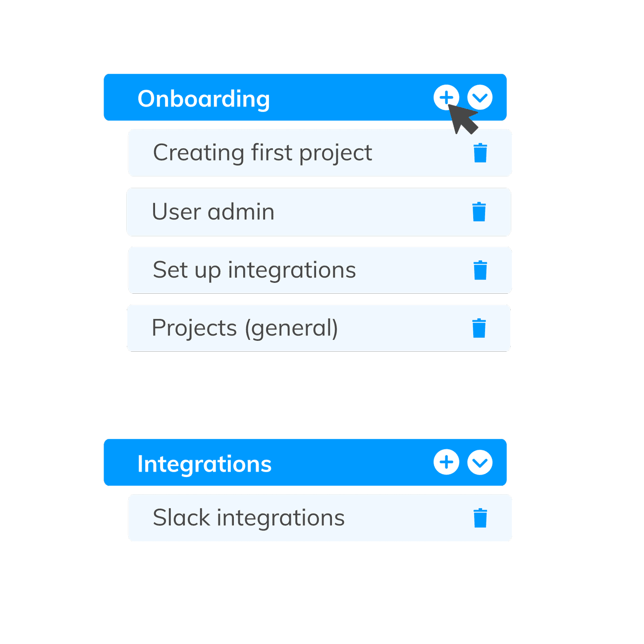644x644 pixels.
Task: Delete the "Creating first project" article
Action: click(x=479, y=153)
